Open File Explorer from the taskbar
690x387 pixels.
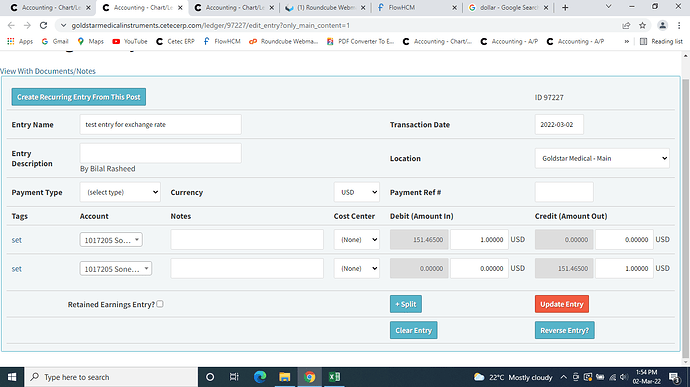pyautogui.click(x=285, y=377)
